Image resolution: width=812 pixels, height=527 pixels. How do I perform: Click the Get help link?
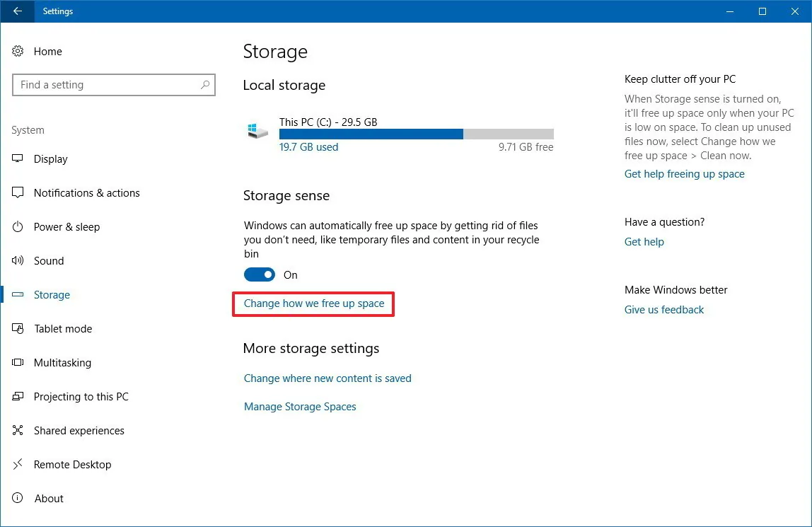[x=644, y=242]
